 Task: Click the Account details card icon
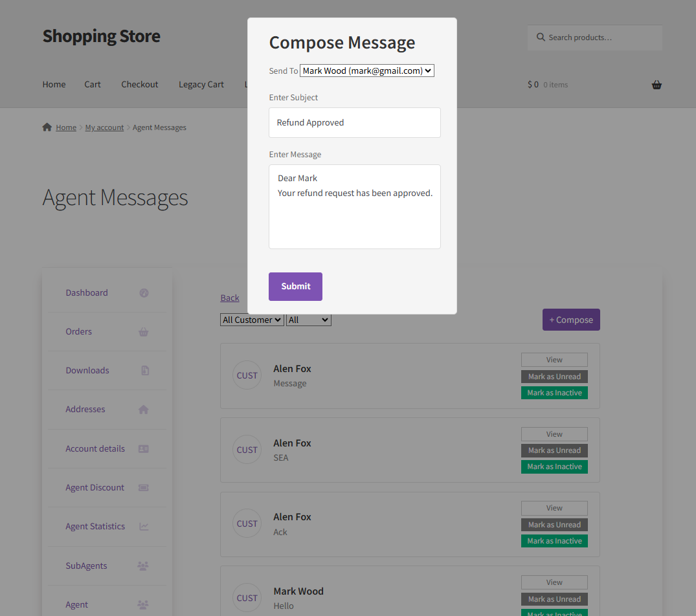click(x=143, y=449)
